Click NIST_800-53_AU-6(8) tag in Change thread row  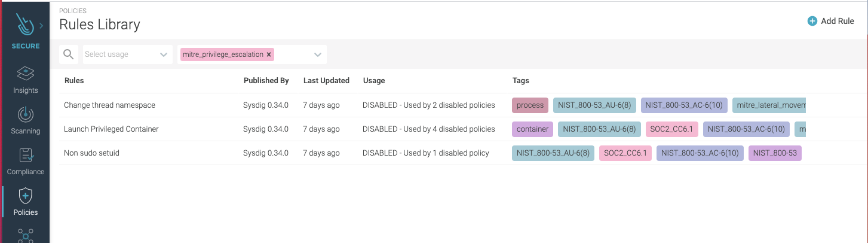coord(594,105)
